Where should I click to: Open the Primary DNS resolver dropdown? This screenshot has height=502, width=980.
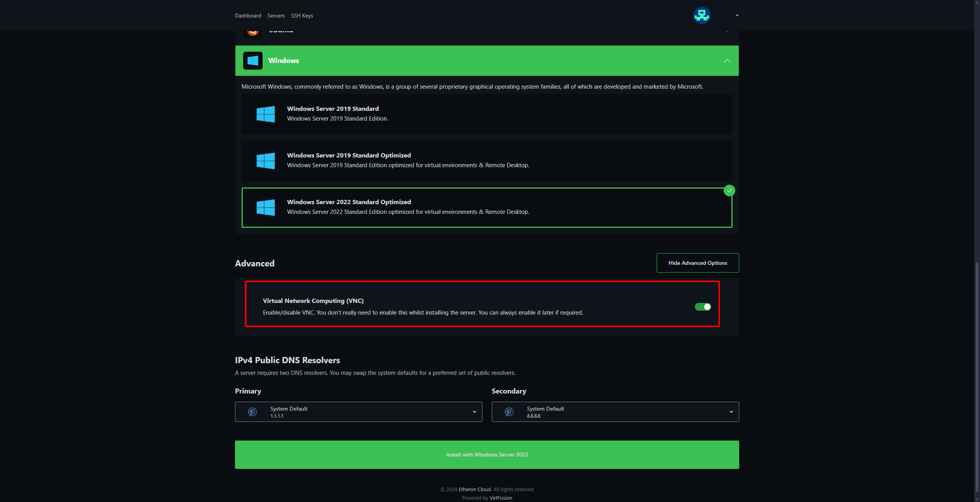point(358,412)
